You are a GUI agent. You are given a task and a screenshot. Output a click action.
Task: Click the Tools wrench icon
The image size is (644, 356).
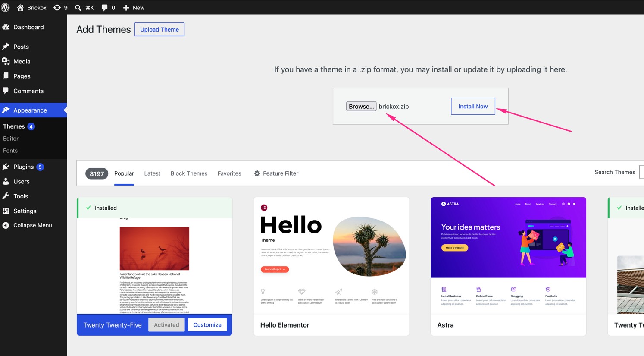pos(6,196)
